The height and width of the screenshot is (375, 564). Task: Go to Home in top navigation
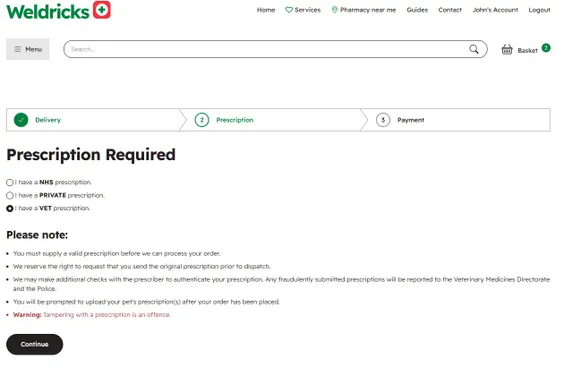(x=266, y=10)
